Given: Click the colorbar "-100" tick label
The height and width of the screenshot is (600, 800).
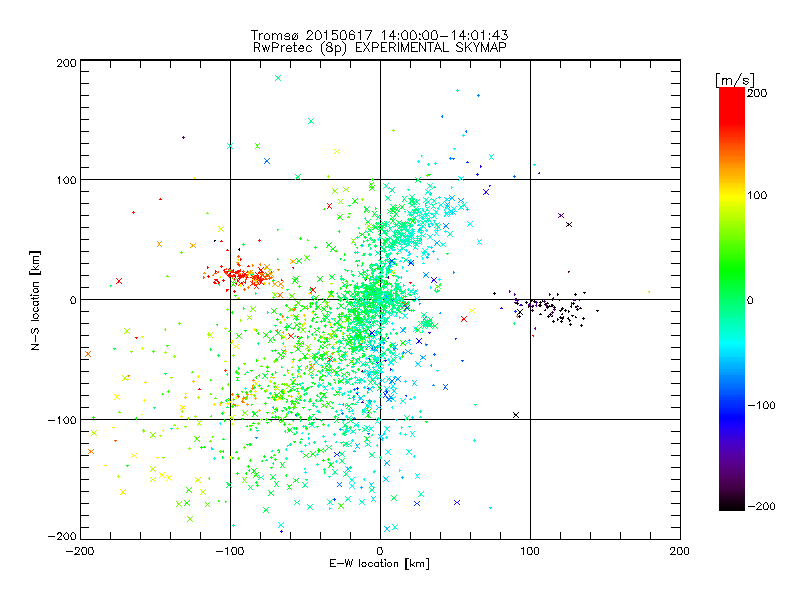Looking at the screenshot, I should (761, 405).
